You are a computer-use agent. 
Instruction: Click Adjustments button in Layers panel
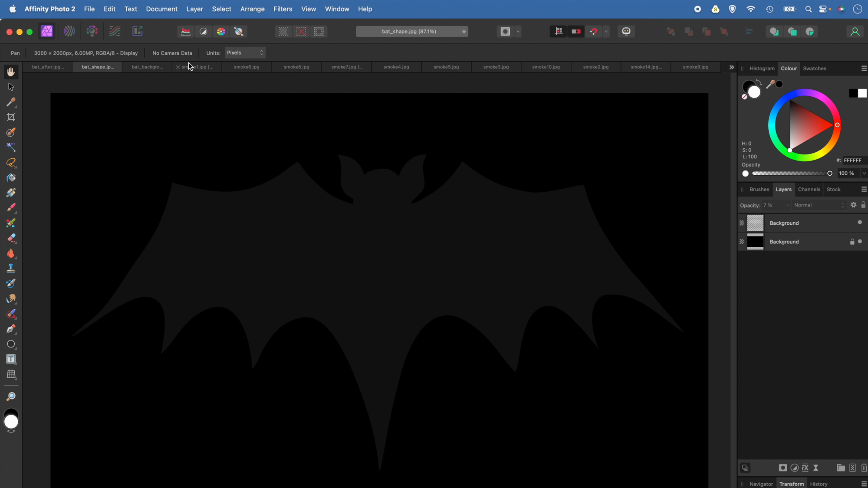click(794, 468)
